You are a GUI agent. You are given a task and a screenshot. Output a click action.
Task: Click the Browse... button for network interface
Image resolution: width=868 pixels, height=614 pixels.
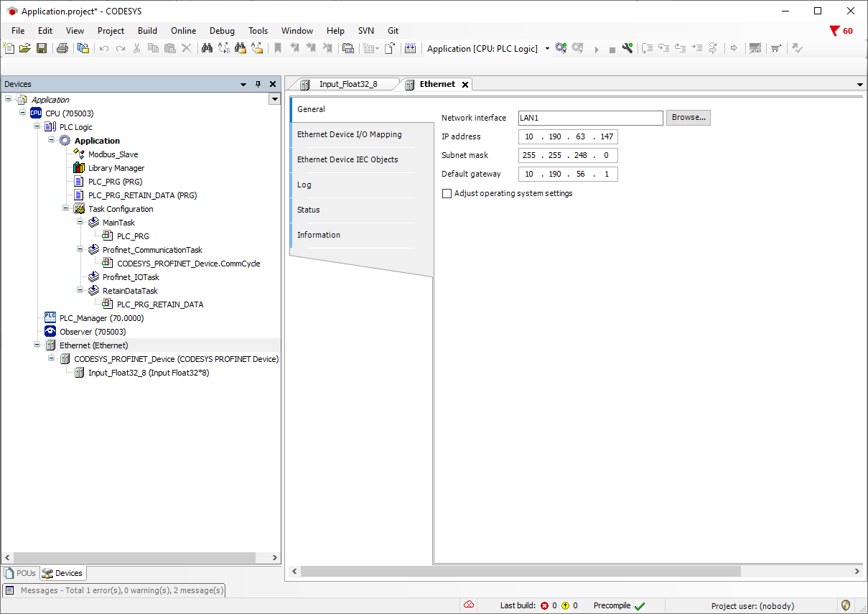pyautogui.click(x=689, y=118)
